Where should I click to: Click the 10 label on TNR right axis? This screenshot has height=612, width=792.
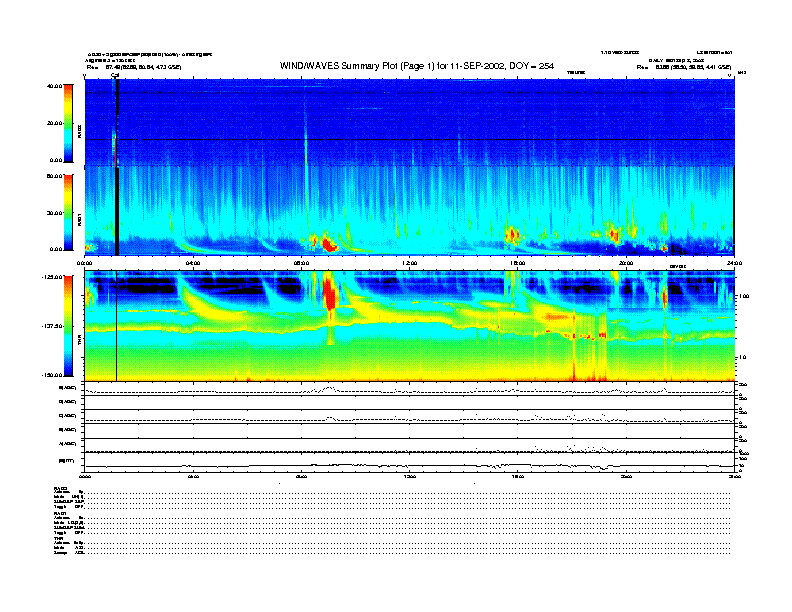(742, 357)
